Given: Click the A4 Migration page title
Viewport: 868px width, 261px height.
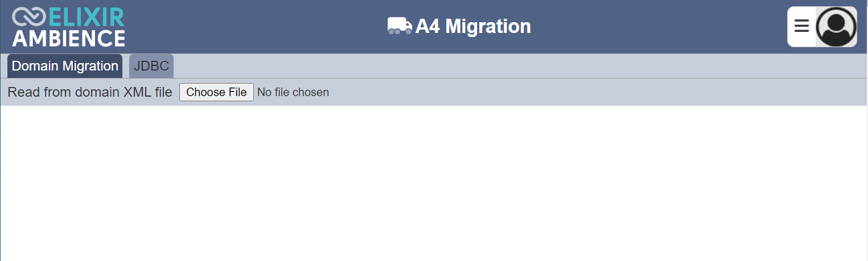Looking at the screenshot, I should (459, 26).
